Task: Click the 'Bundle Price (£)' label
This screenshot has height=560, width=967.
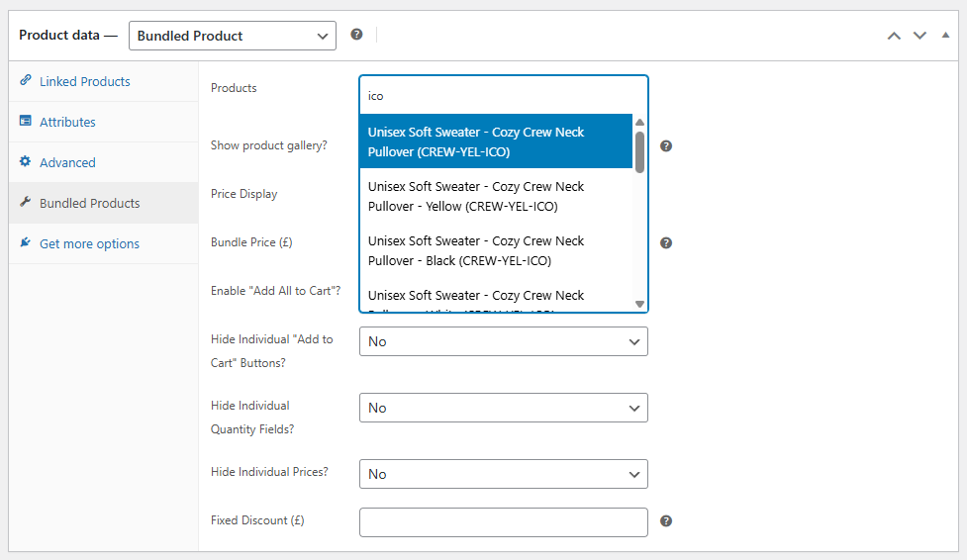Action: pyautogui.click(x=251, y=242)
